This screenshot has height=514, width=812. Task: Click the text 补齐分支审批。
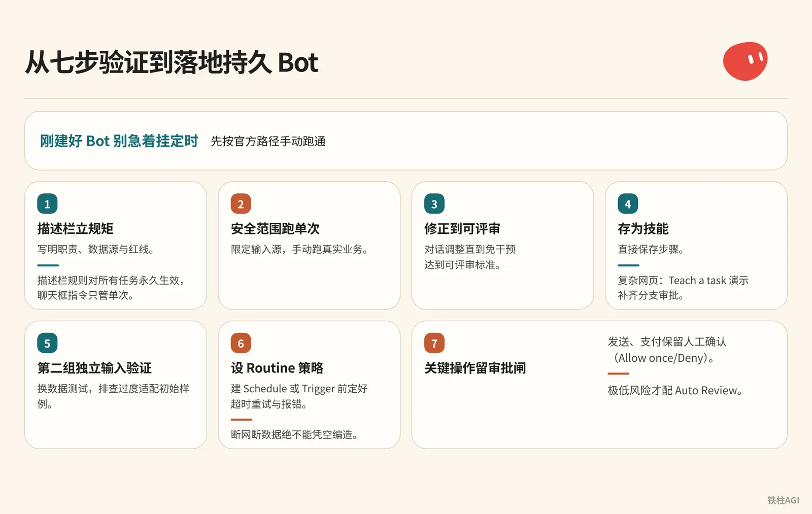651,295
